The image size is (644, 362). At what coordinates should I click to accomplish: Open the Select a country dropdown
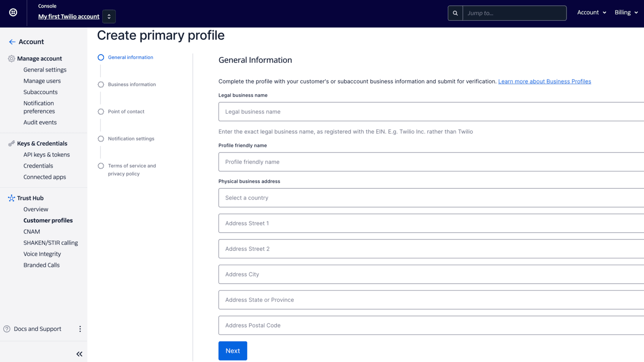[x=407, y=198]
